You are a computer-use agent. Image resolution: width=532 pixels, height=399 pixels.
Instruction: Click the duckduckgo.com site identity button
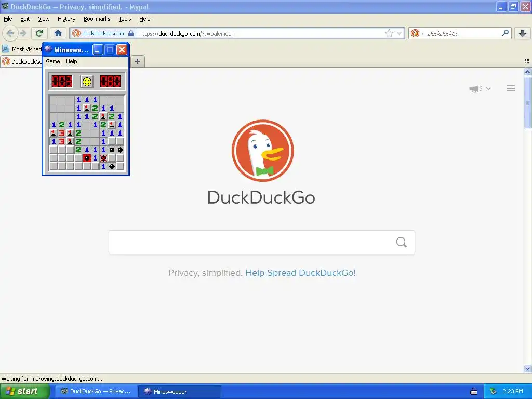click(x=103, y=33)
